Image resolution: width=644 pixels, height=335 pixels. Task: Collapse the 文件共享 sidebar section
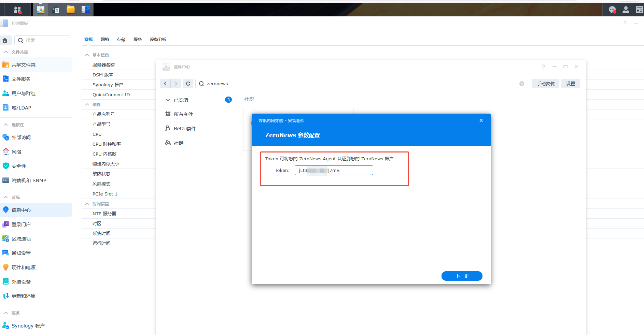point(6,52)
